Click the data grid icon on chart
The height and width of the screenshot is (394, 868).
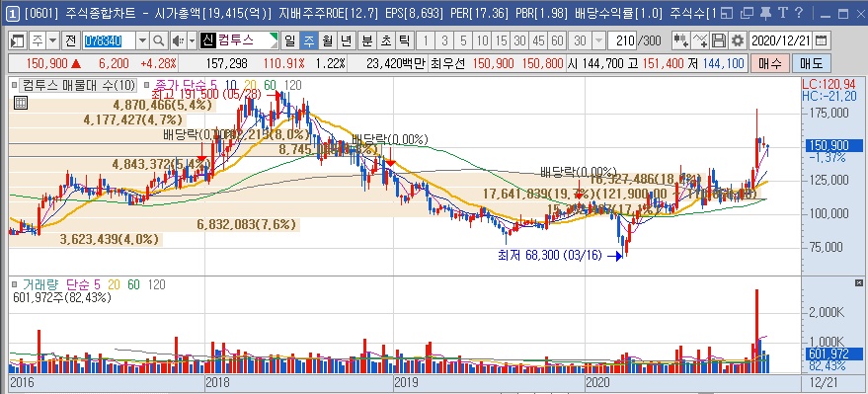pyautogui.click(x=20, y=102)
